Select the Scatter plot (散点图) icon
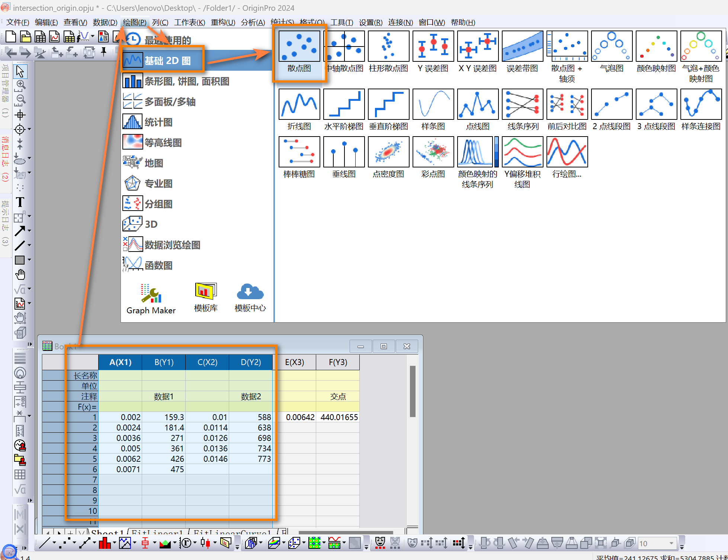728x560 pixels. (299, 47)
